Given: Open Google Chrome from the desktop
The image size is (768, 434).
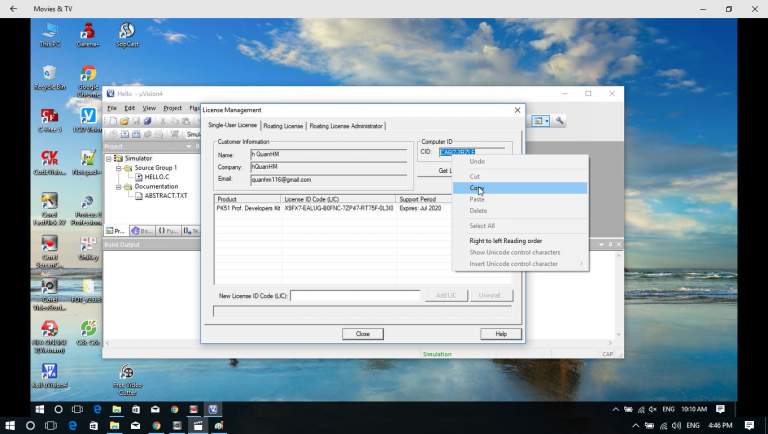Looking at the screenshot, I should click(88, 78).
